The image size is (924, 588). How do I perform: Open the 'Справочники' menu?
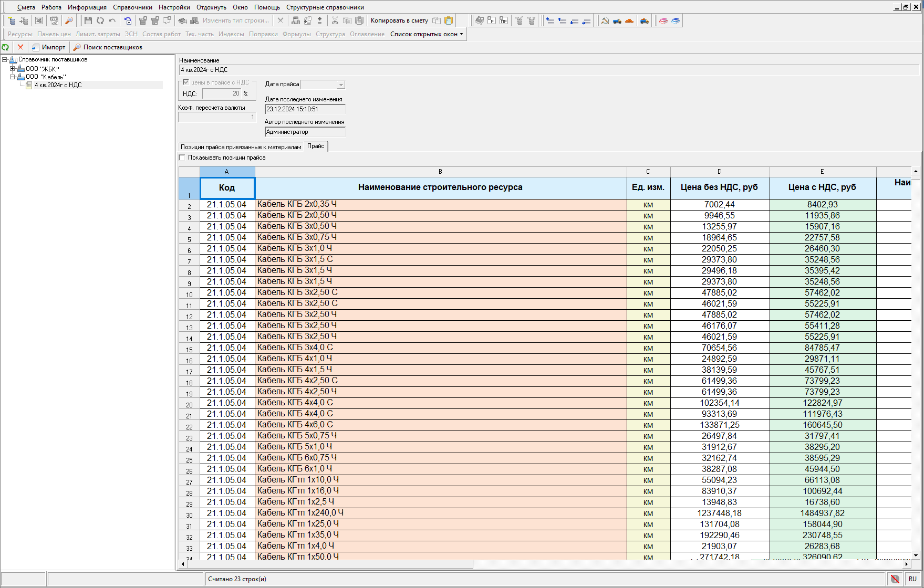pyautogui.click(x=132, y=7)
